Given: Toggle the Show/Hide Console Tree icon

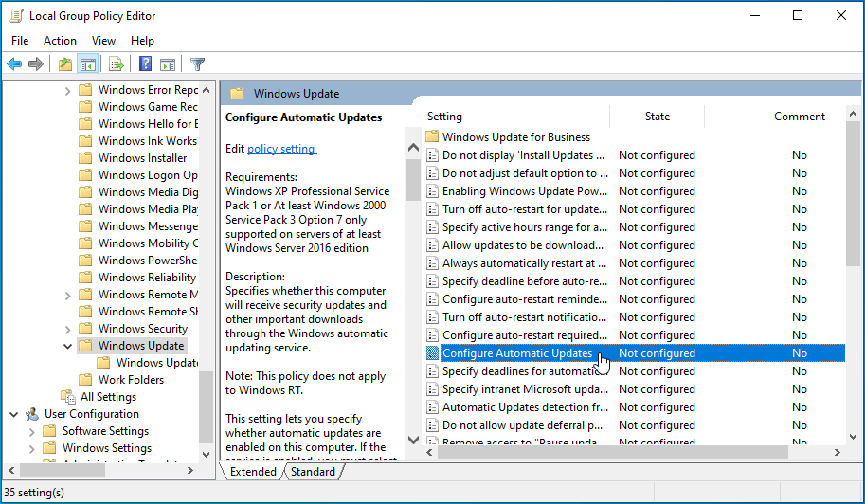Looking at the screenshot, I should pyautogui.click(x=87, y=64).
